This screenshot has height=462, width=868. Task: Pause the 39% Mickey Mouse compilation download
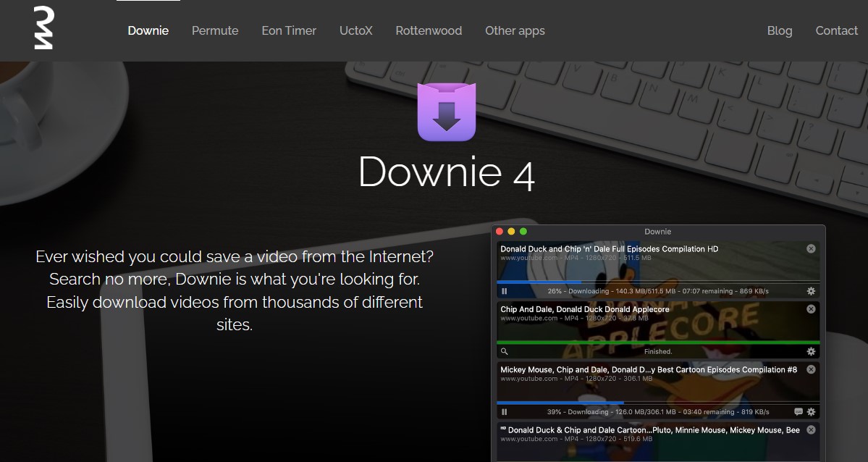point(505,412)
